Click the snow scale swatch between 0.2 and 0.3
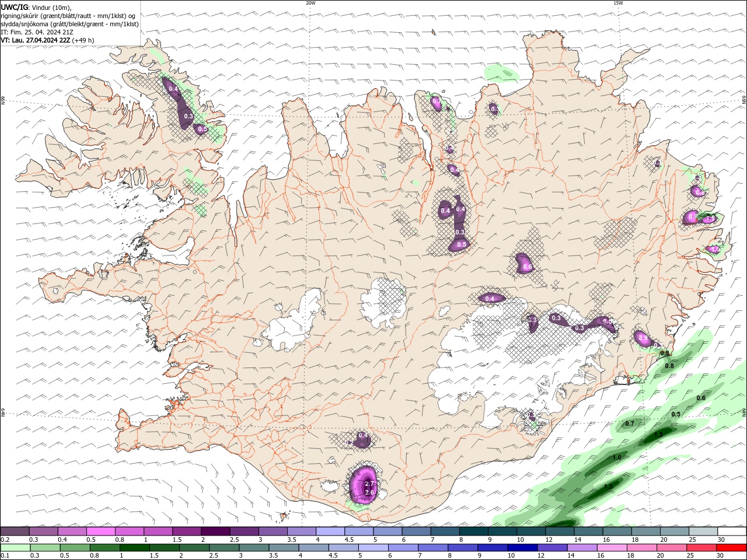The width and height of the screenshot is (747, 560). pyautogui.click(x=15, y=531)
